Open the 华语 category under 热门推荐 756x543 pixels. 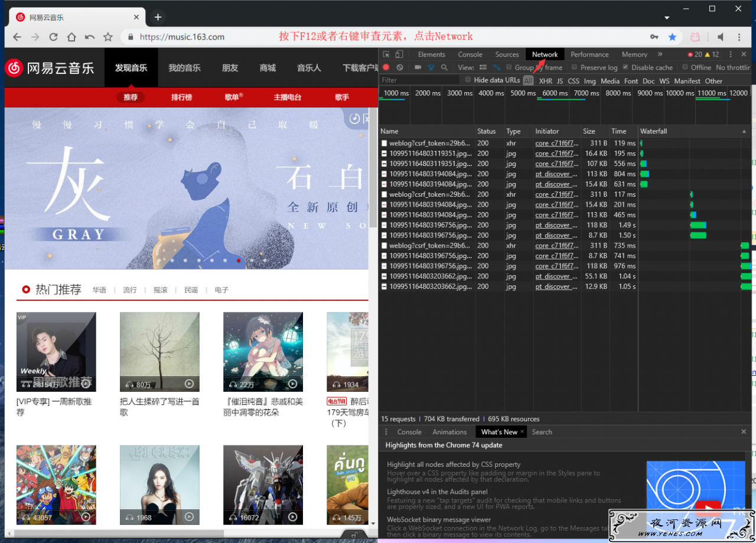tap(99, 290)
